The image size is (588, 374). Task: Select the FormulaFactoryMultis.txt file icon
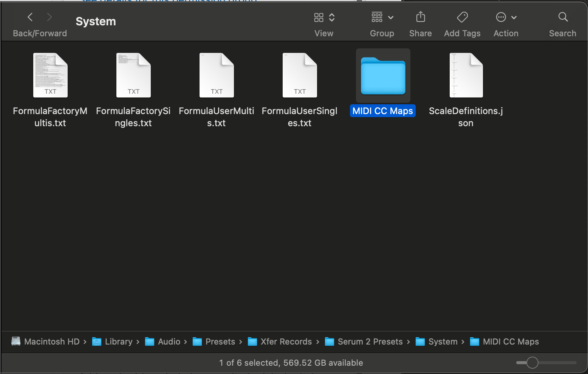(x=50, y=75)
